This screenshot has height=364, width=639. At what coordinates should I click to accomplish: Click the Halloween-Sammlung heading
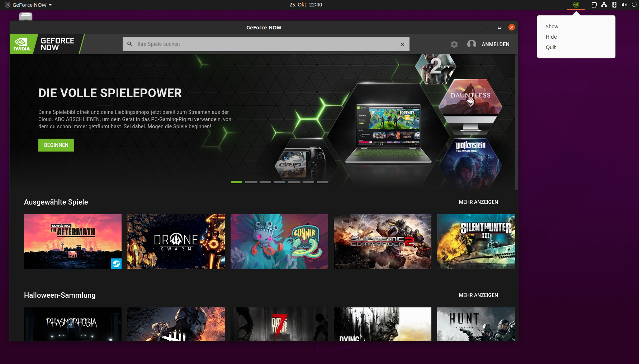coord(60,295)
